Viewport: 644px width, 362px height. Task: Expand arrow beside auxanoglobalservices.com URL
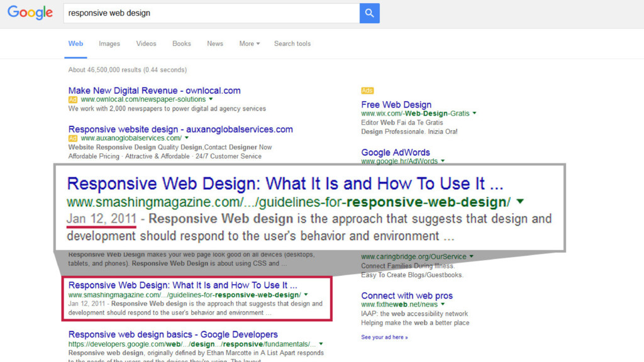(186, 138)
